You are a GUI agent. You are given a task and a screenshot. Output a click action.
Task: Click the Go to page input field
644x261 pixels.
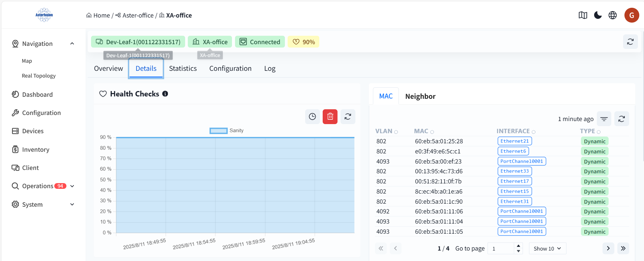(x=501, y=249)
